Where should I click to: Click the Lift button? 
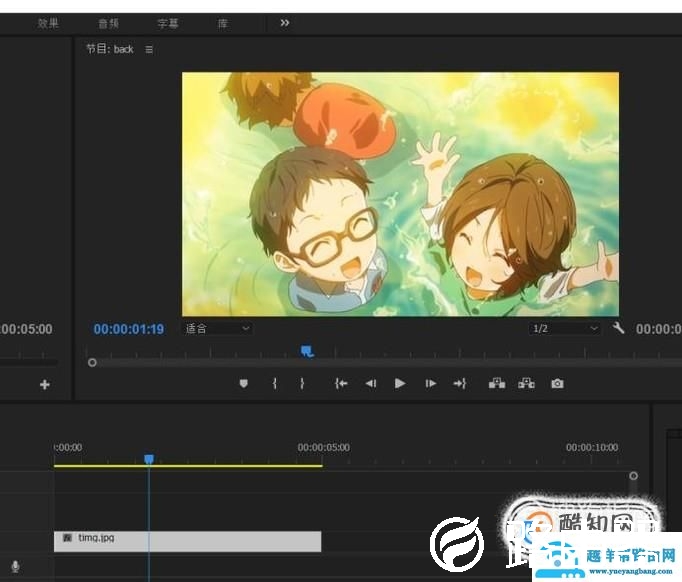click(x=497, y=383)
